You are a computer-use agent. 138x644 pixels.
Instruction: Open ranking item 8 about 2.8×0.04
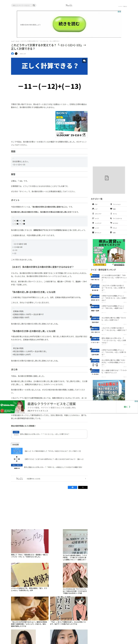pos(109,352)
